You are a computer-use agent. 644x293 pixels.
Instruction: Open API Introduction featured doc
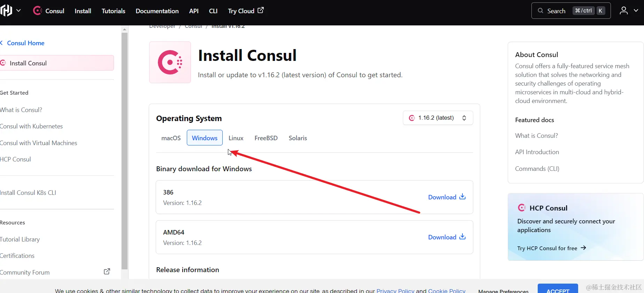(x=537, y=152)
